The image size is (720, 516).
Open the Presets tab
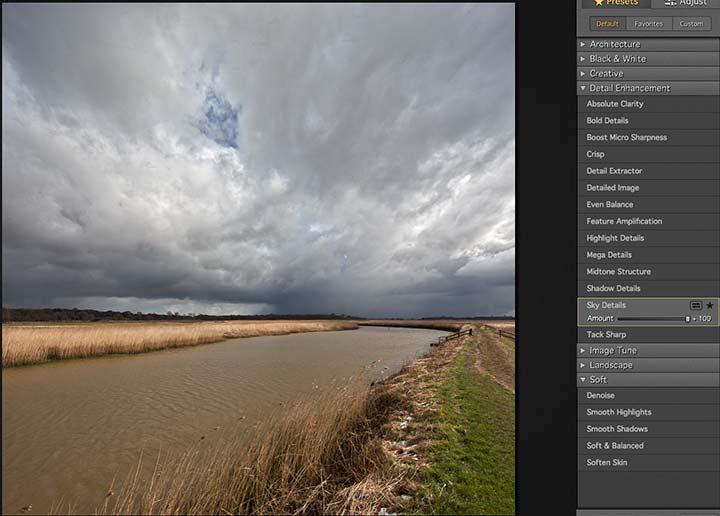pos(616,3)
